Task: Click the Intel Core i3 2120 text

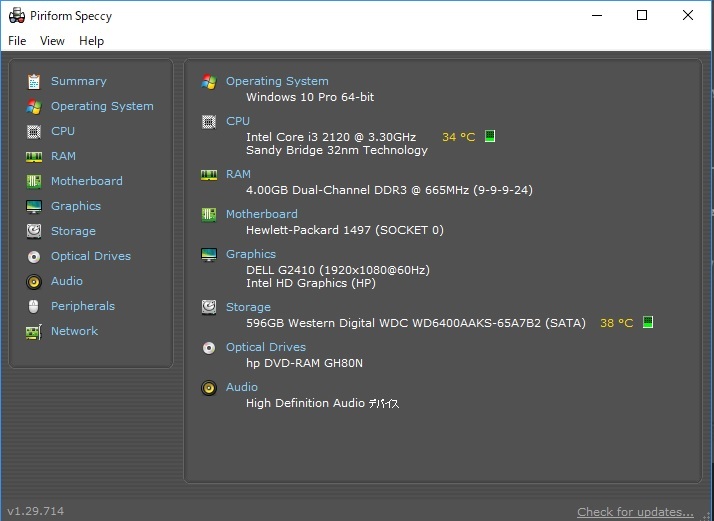Action: click(331, 137)
